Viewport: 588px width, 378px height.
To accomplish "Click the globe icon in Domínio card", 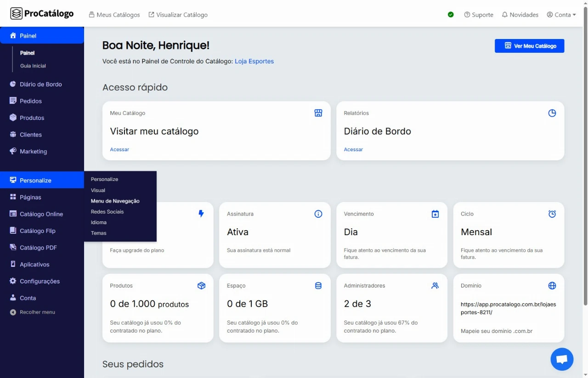I will [552, 286].
